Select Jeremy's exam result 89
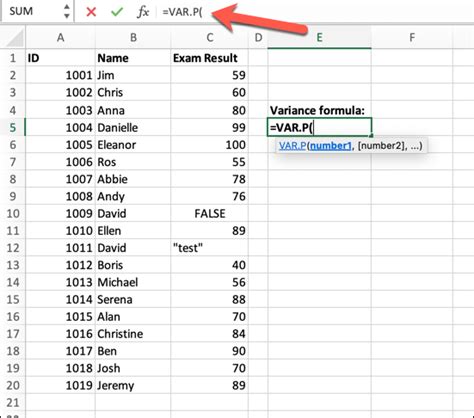The image size is (474, 418). (210, 385)
